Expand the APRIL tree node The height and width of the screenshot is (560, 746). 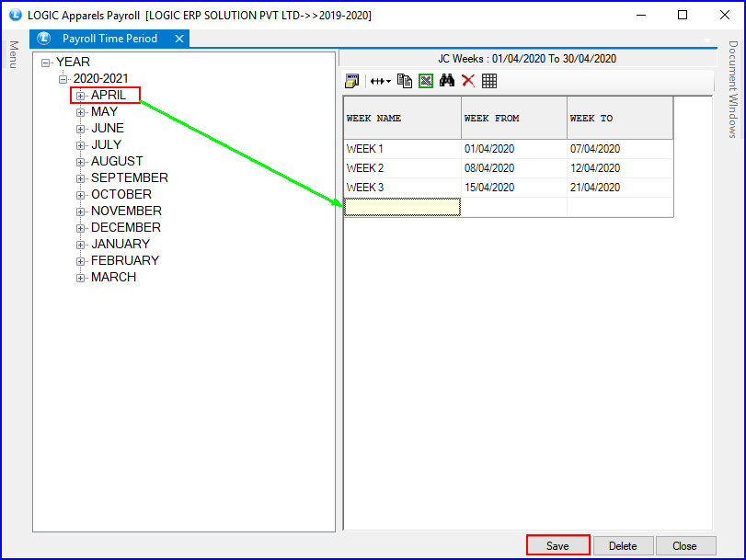click(80, 96)
